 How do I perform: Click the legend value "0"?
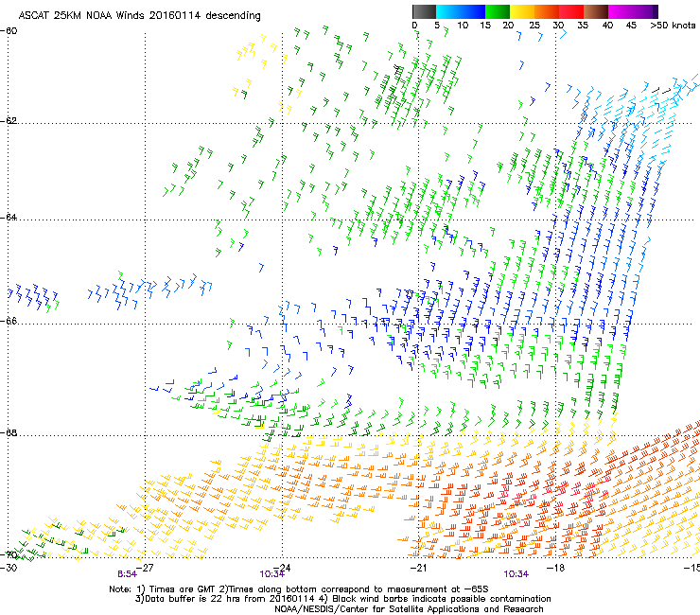pos(414,26)
